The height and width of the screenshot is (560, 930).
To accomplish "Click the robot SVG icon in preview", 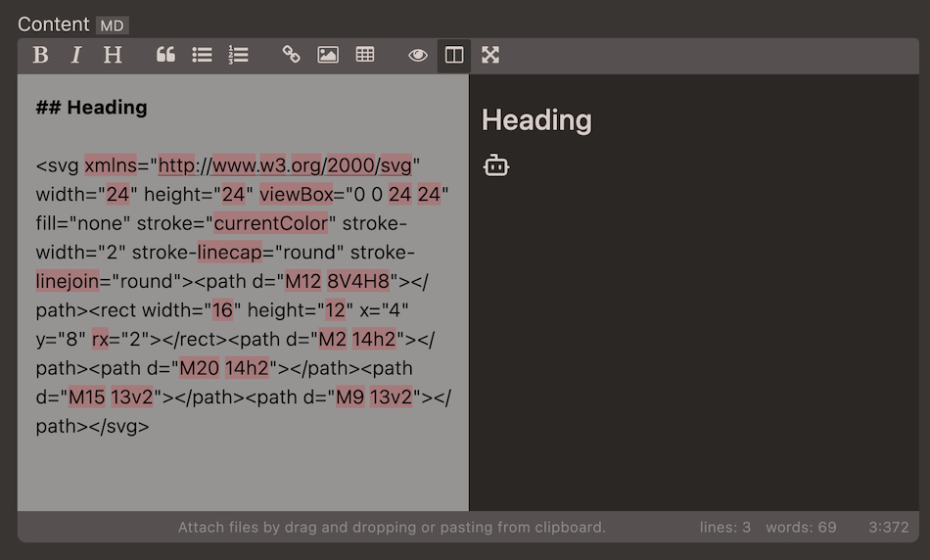I will (496, 165).
